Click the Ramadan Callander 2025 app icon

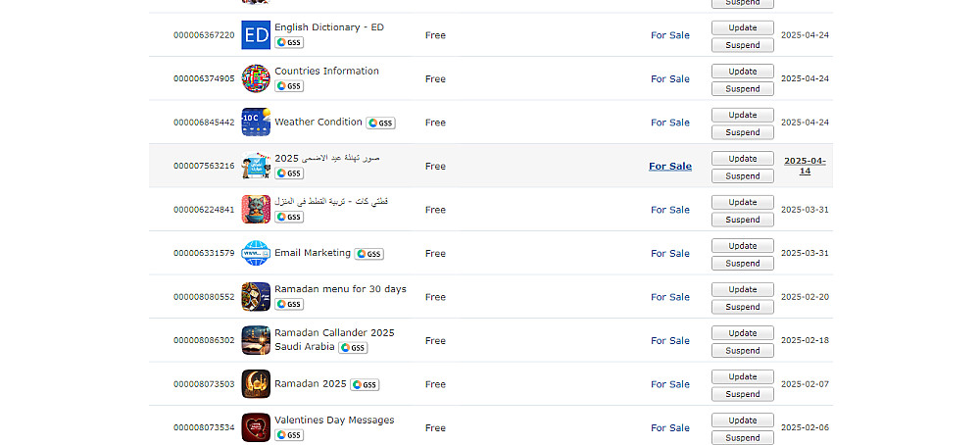(x=256, y=340)
